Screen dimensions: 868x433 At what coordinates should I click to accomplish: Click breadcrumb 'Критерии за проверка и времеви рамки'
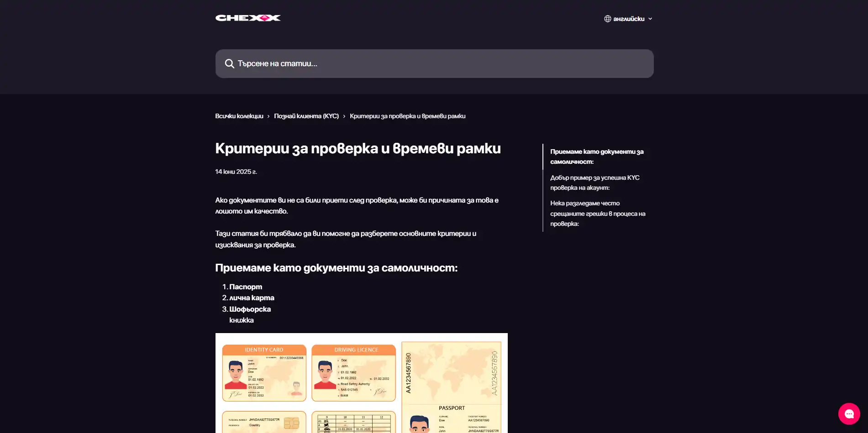pyautogui.click(x=408, y=116)
